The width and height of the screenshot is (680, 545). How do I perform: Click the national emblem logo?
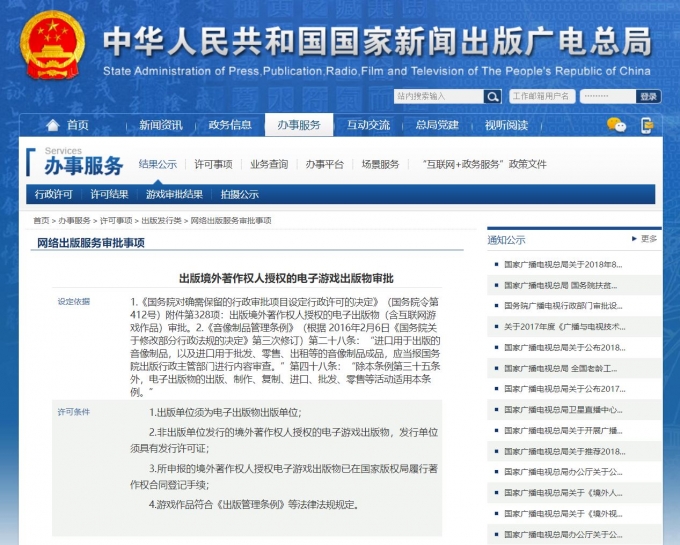[x=52, y=46]
